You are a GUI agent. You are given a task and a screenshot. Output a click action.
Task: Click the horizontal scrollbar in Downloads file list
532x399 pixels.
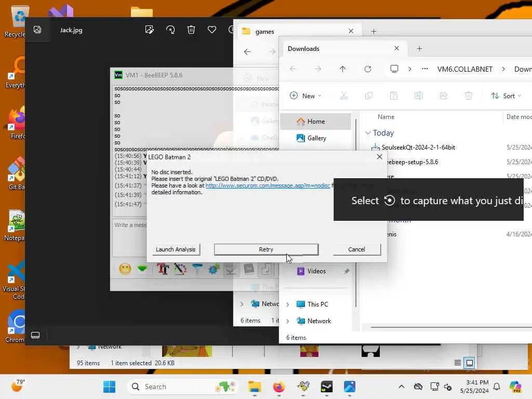pos(451,327)
